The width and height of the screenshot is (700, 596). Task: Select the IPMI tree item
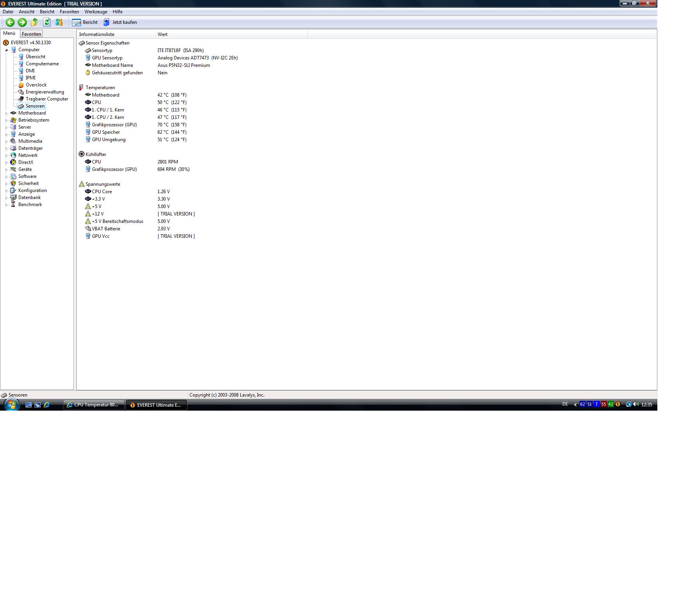coord(31,78)
